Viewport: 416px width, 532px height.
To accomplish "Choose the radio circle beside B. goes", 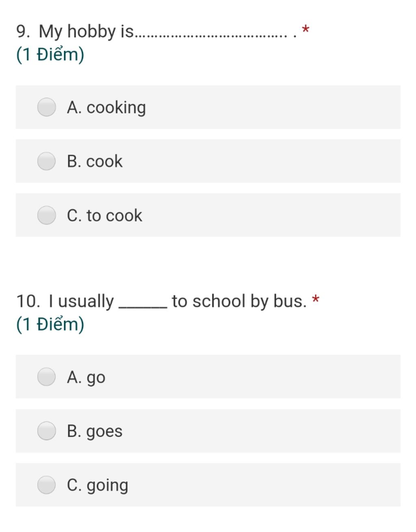I will pyautogui.click(x=47, y=431).
